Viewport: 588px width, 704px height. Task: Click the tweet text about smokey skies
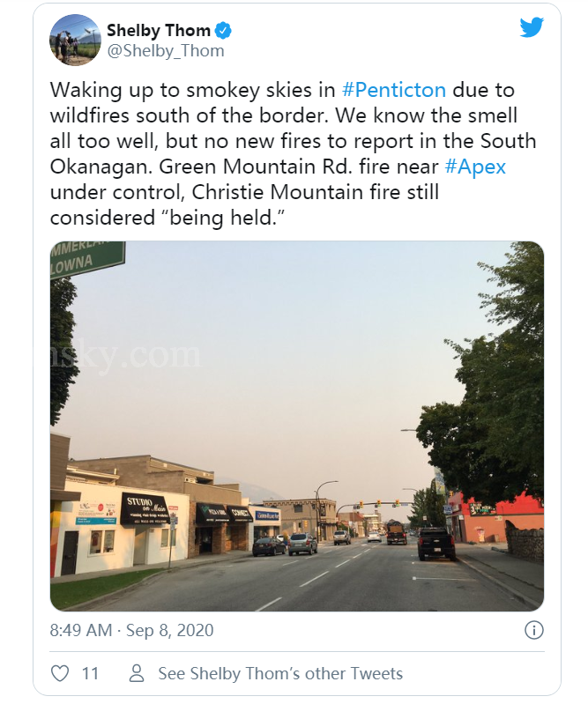[x=291, y=154]
